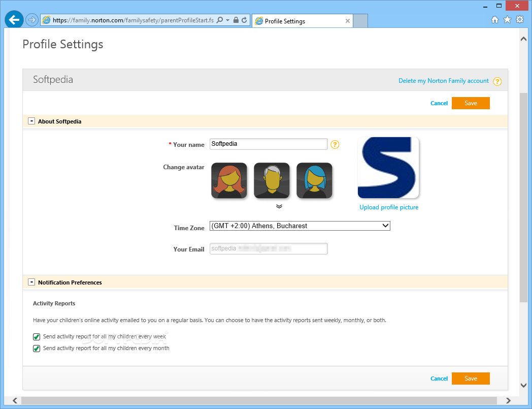Screen dimensions: 532x409
Task: Click the address bar URL field
Action: tap(133, 20)
